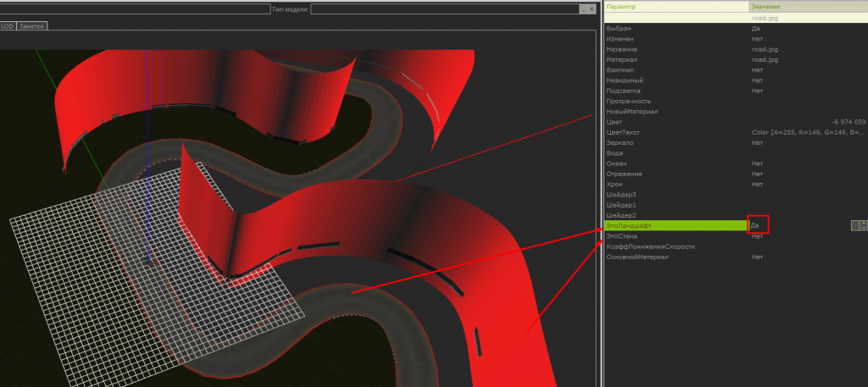This screenshot has height=387, width=868.
Task: Toggle the ЭтоСтена value Нет
Action: point(756,236)
